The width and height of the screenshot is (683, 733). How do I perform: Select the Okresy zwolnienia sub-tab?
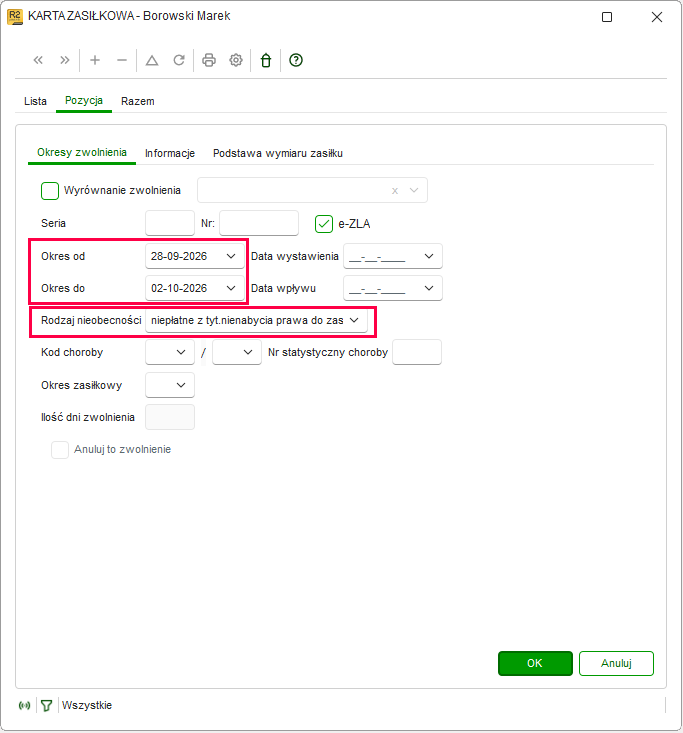(x=82, y=153)
